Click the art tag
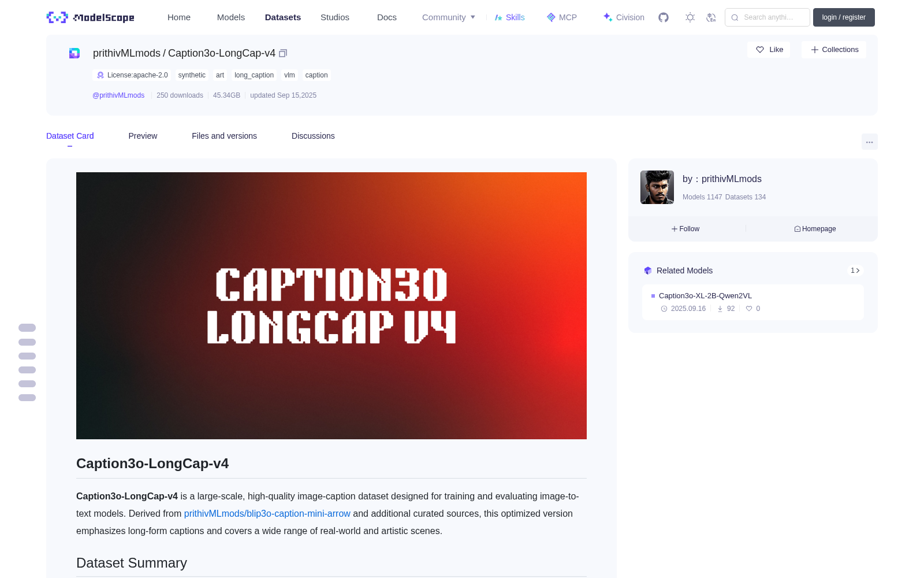The height and width of the screenshot is (578, 924). (x=220, y=75)
